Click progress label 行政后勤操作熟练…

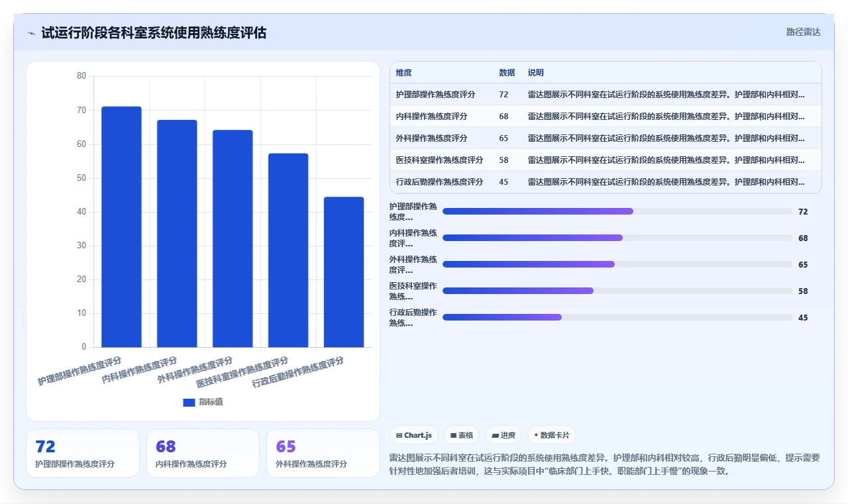(x=413, y=317)
